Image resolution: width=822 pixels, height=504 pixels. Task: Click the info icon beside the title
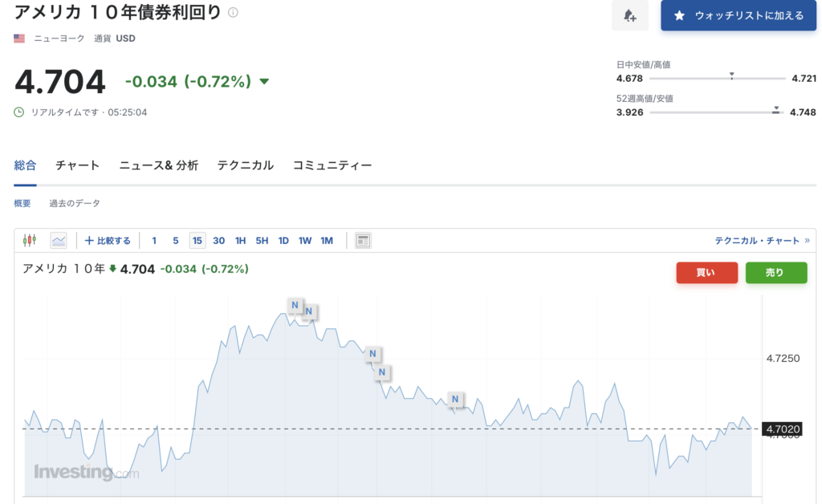pyautogui.click(x=234, y=13)
